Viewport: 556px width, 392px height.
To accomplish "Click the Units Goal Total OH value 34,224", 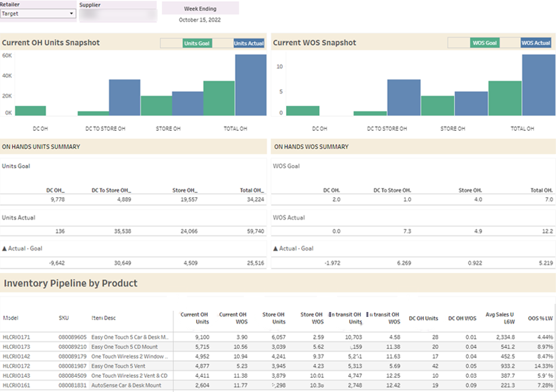I will point(255,200).
